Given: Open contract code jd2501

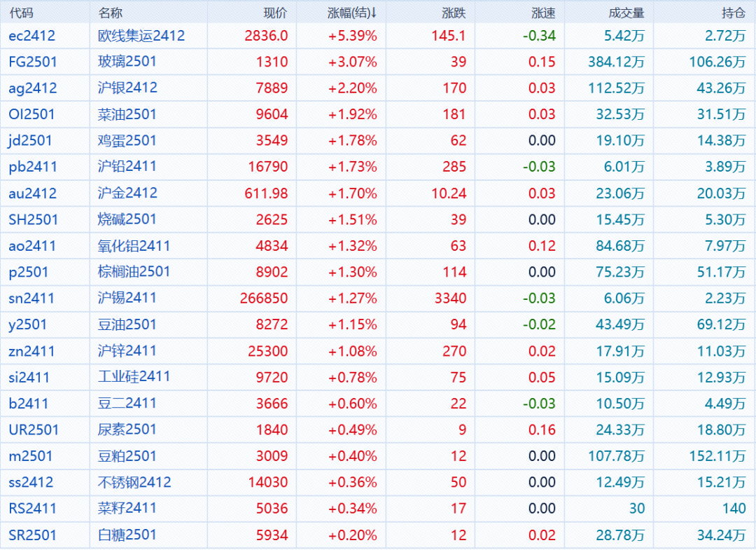Looking at the screenshot, I should pyautogui.click(x=30, y=140).
